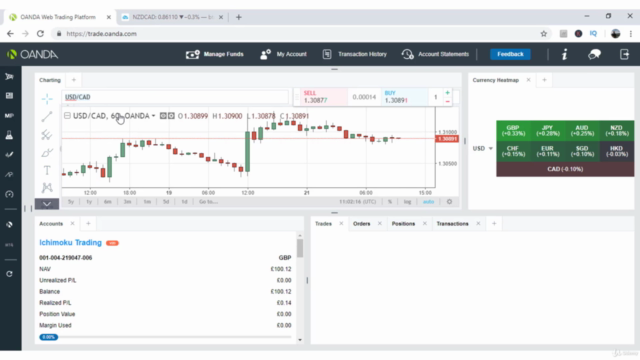
Task: Switch to the Orders tab
Action: pos(362,224)
